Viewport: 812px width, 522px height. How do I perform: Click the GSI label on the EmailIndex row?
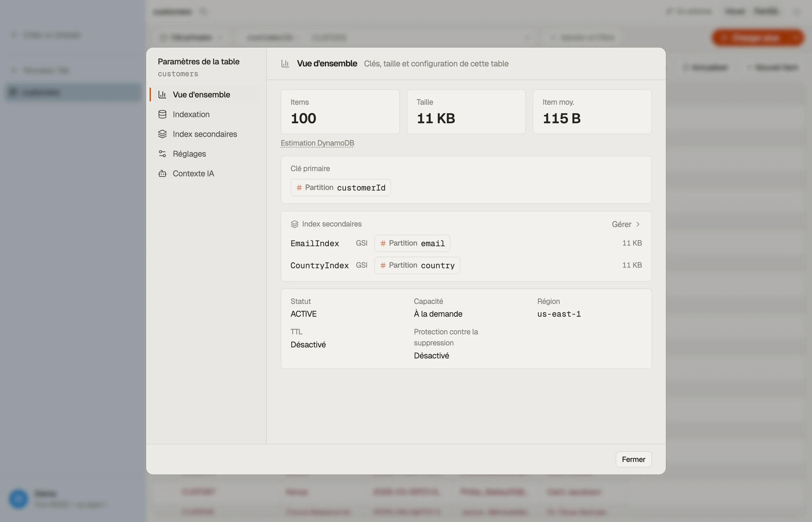[x=361, y=243]
